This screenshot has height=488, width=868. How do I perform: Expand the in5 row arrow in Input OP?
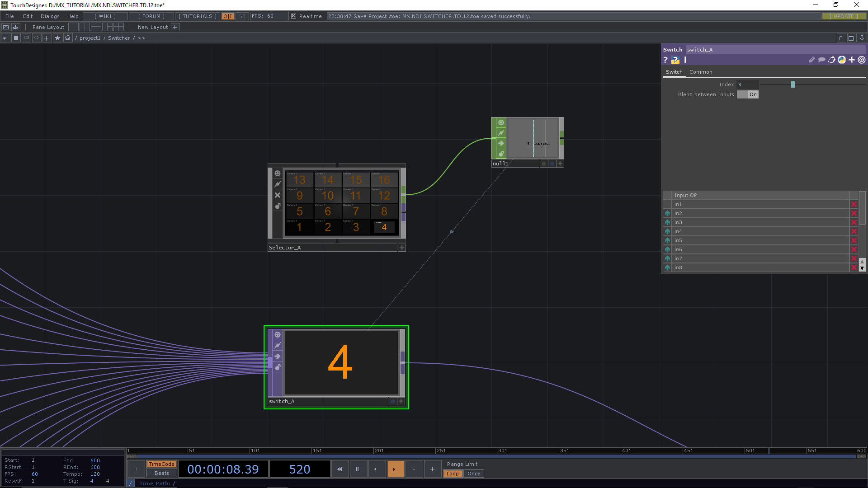[x=667, y=240]
